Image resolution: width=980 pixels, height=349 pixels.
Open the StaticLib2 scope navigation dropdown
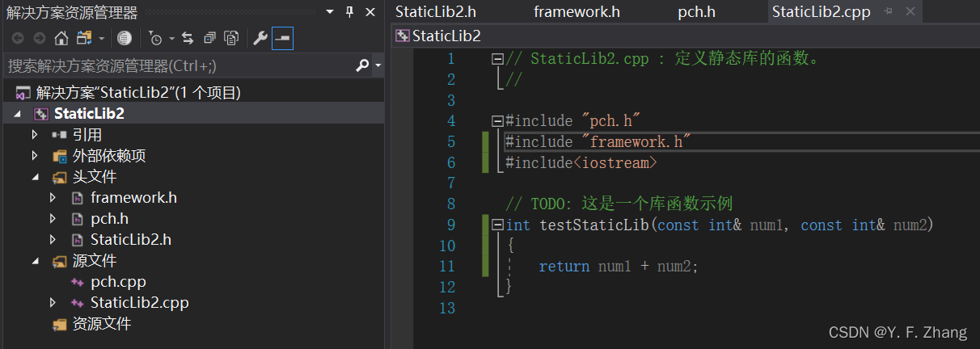click(x=686, y=36)
